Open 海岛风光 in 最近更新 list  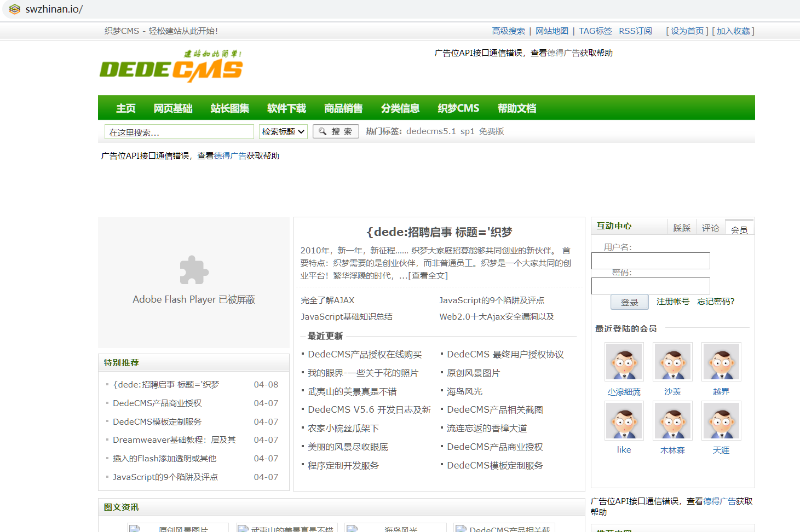click(464, 392)
